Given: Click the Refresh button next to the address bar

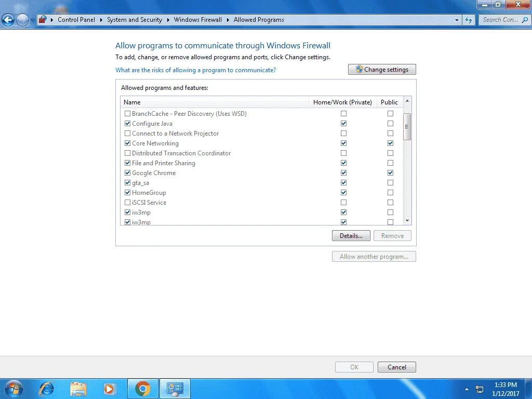Looking at the screenshot, I should [x=469, y=20].
